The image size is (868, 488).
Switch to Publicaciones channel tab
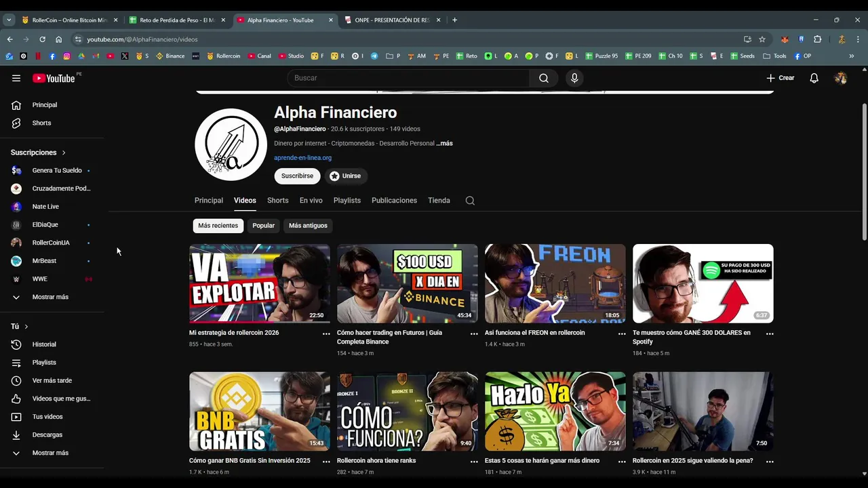[x=394, y=201]
